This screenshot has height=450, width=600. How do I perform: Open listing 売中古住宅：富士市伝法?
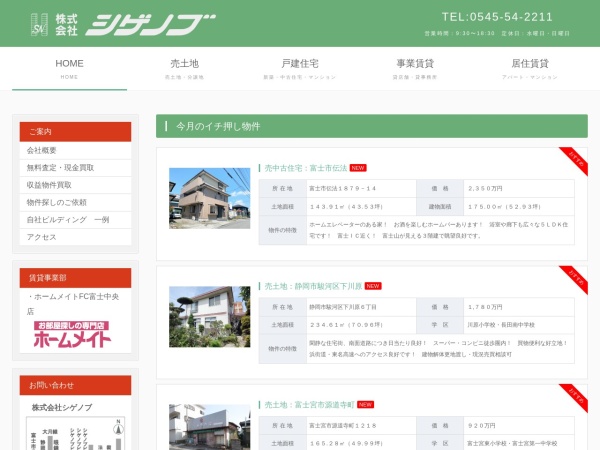(306, 168)
